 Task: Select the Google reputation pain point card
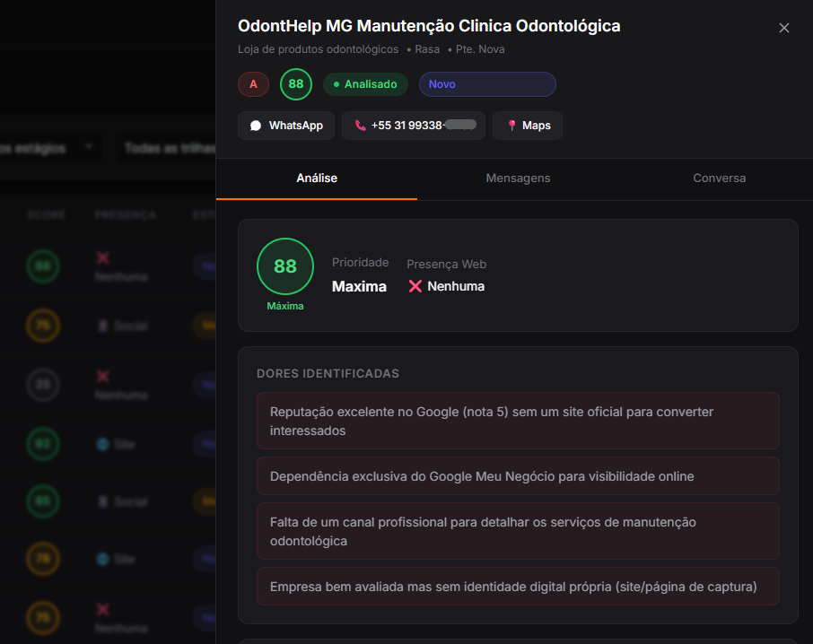point(518,421)
